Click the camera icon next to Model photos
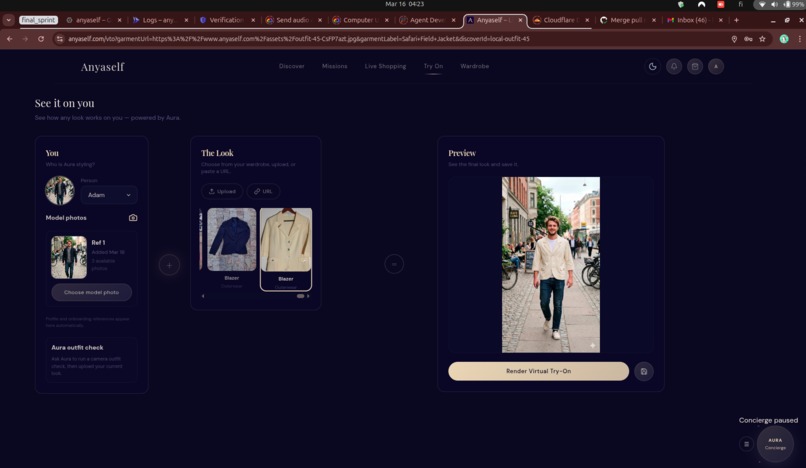 tap(133, 218)
